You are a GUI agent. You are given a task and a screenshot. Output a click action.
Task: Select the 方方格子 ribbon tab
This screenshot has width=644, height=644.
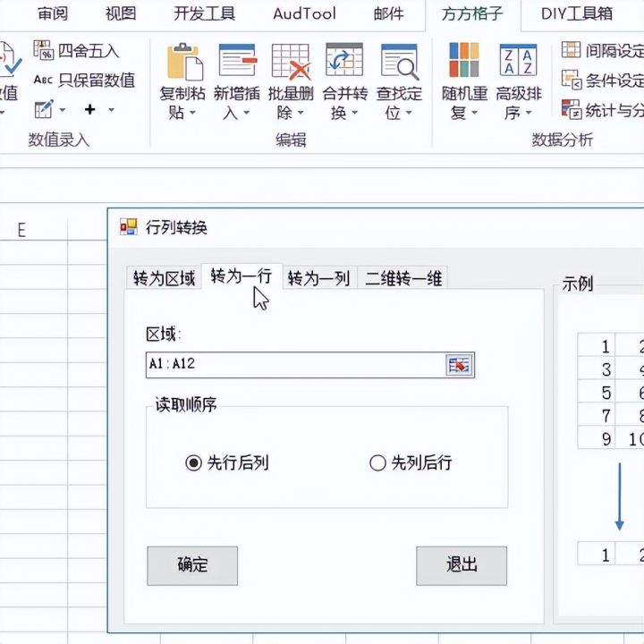472,14
